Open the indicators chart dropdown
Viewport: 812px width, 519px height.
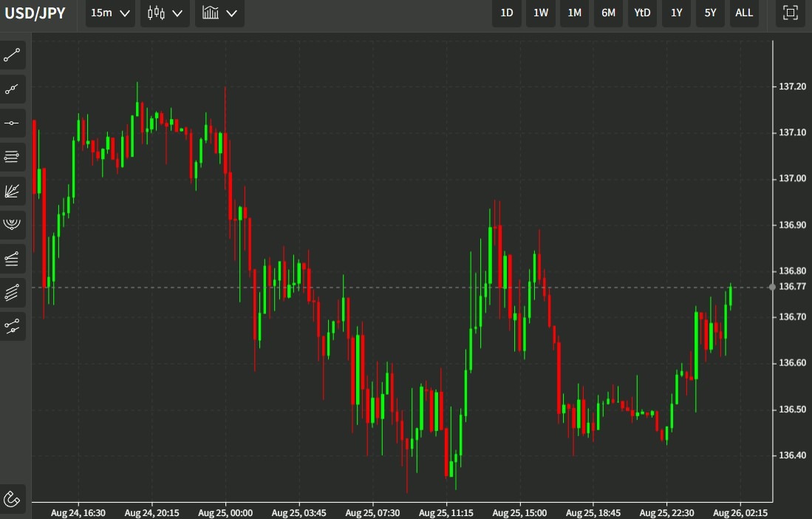219,13
